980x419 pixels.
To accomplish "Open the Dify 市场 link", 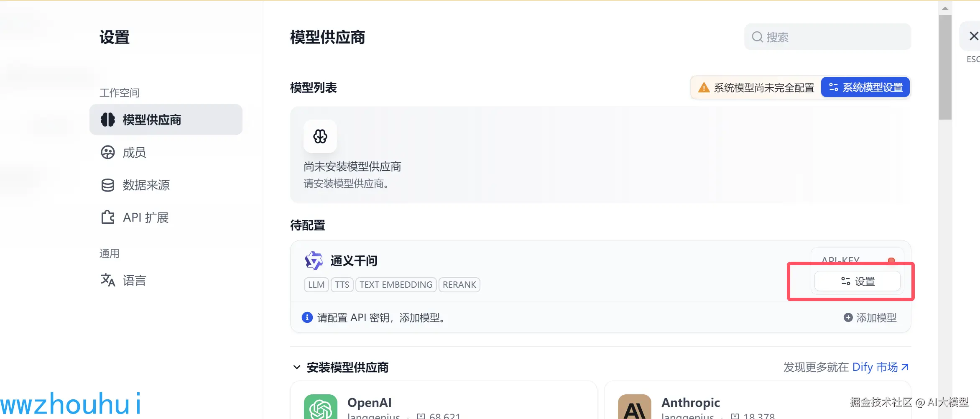I will point(880,367).
